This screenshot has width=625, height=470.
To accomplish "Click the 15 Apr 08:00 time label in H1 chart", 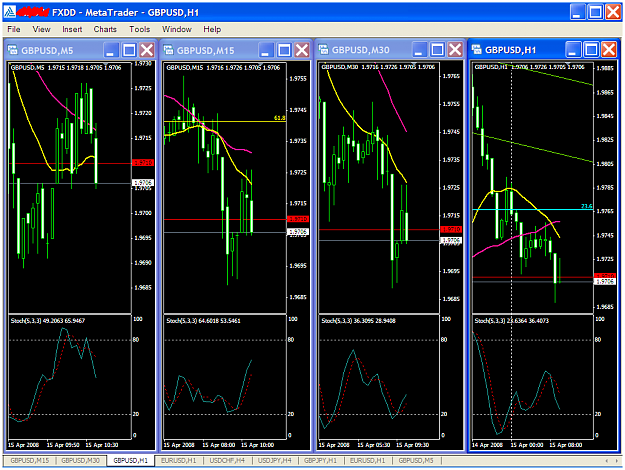I will (566, 445).
